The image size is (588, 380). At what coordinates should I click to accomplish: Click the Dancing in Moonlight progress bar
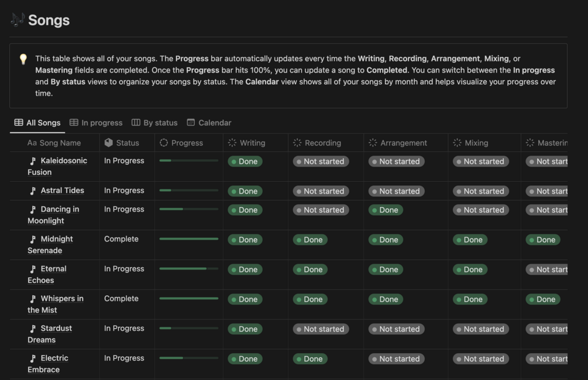click(188, 209)
